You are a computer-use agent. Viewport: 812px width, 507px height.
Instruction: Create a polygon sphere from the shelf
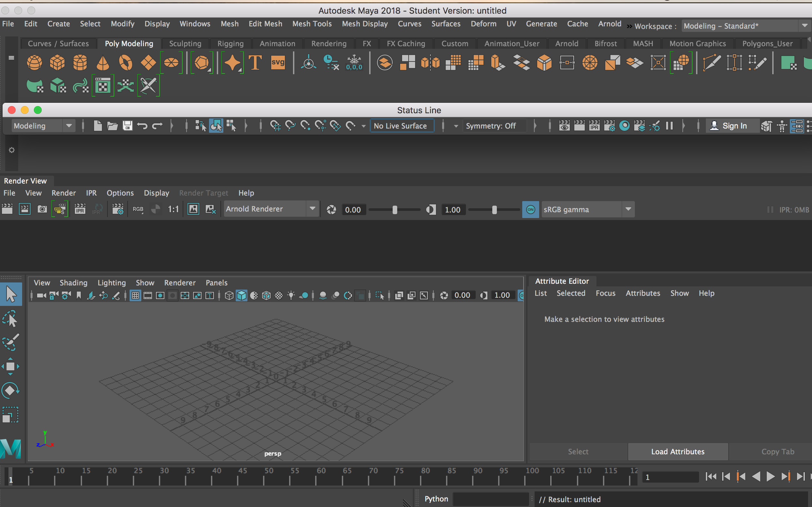tap(34, 63)
